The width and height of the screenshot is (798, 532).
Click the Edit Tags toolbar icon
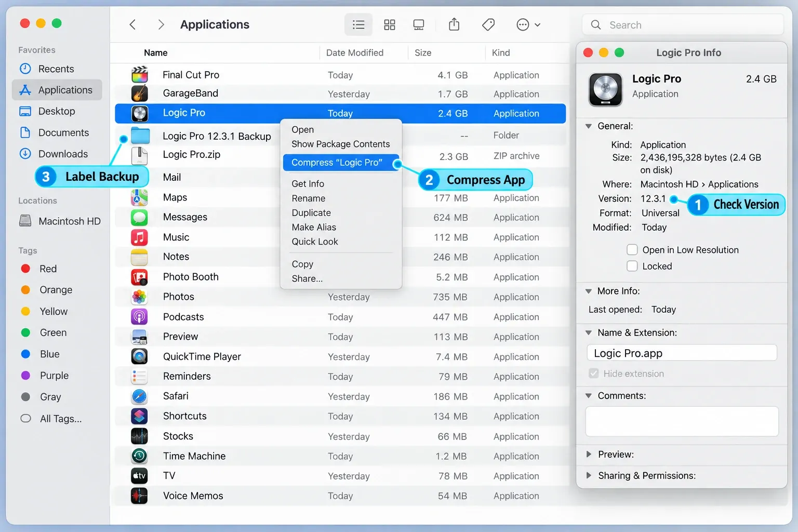click(x=488, y=24)
